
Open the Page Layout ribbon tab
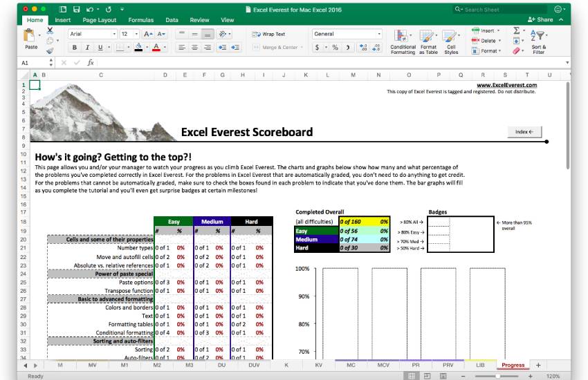click(x=100, y=20)
